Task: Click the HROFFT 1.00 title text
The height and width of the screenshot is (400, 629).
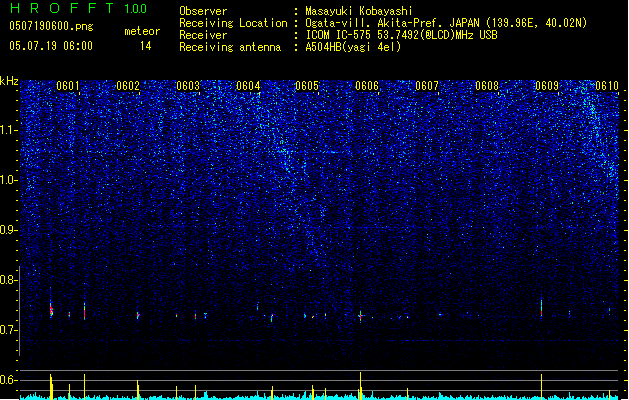Action: (x=79, y=8)
